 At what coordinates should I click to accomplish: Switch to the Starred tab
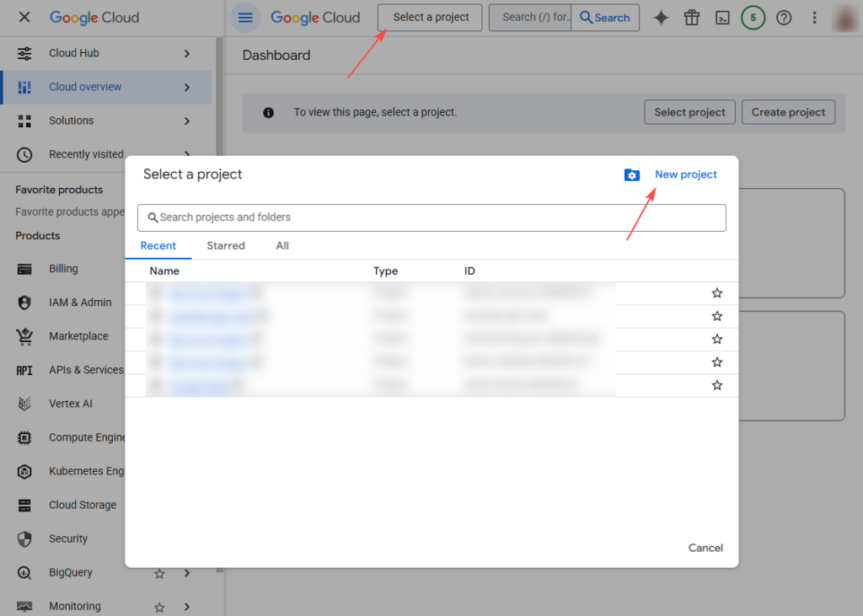coord(226,246)
